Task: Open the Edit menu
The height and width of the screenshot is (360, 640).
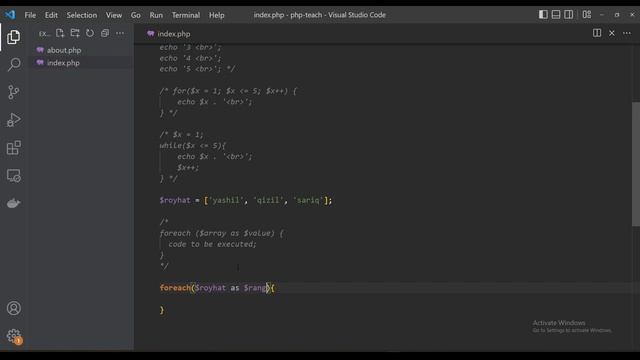Action: (x=51, y=15)
